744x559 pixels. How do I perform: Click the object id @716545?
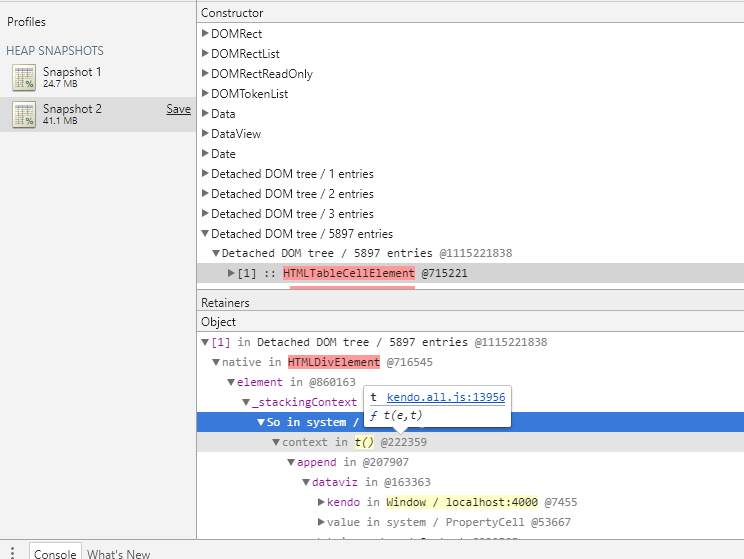(409, 363)
